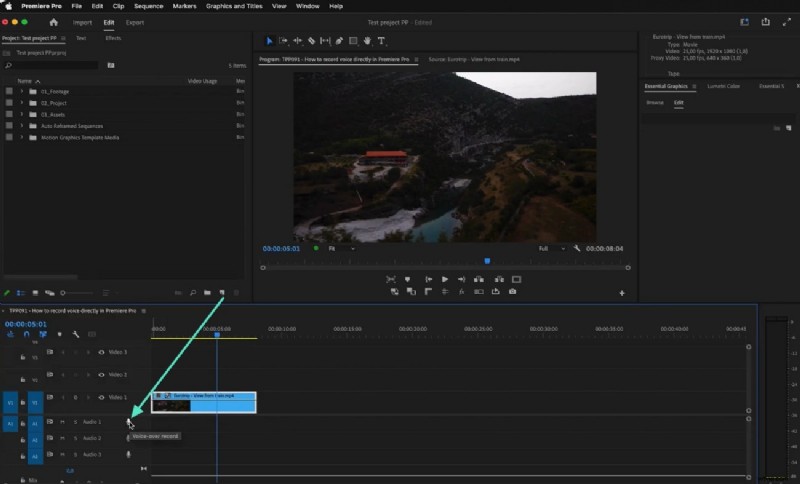This screenshot has width=800, height=484.
Task: Expand the 03_Assets bin
Action: (x=21, y=114)
